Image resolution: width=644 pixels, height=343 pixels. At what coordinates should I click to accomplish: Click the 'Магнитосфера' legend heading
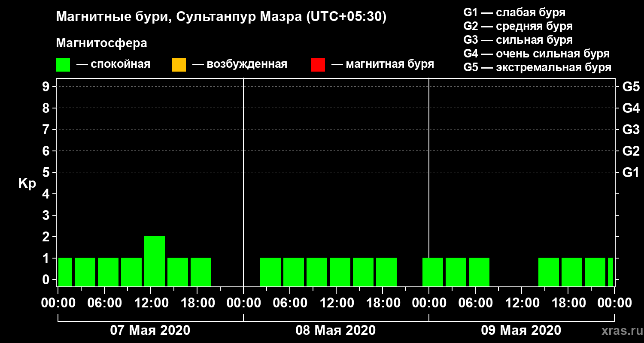(101, 43)
